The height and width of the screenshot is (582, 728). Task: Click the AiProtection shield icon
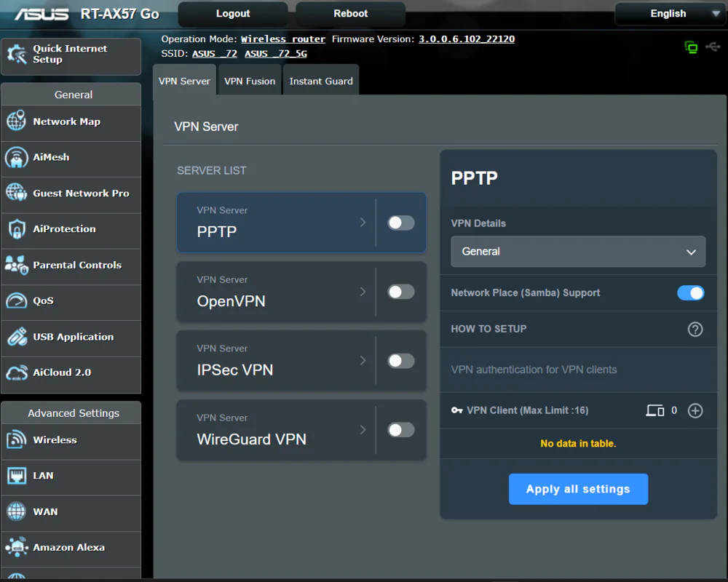point(16,229)
